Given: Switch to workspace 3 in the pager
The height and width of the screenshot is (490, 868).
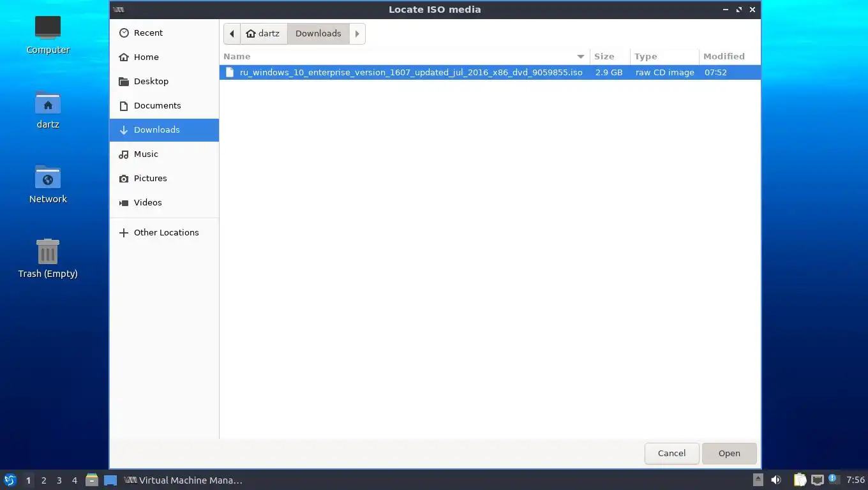Looking at the screenshot, I should pyautogui.click(x=59, y=480).
